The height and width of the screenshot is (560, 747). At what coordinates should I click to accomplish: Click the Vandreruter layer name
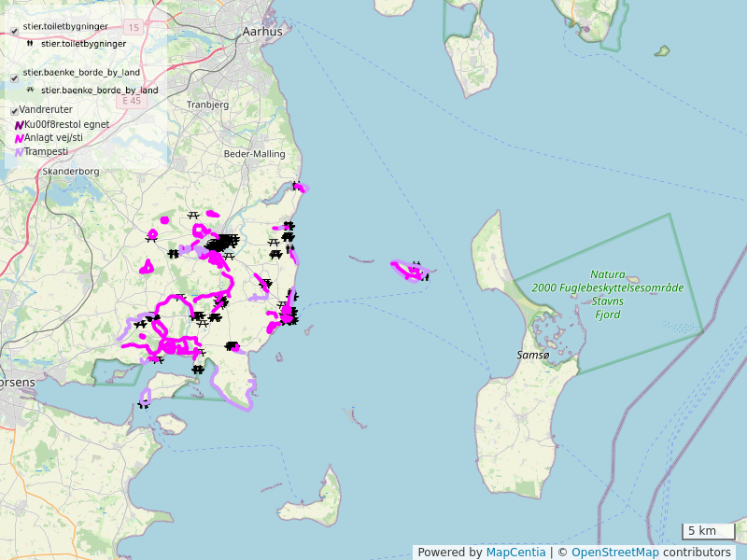point(47,110)
